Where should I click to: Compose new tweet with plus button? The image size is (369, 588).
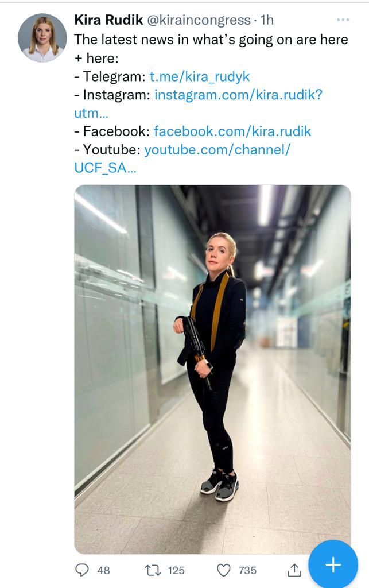[x=333, y=564]
